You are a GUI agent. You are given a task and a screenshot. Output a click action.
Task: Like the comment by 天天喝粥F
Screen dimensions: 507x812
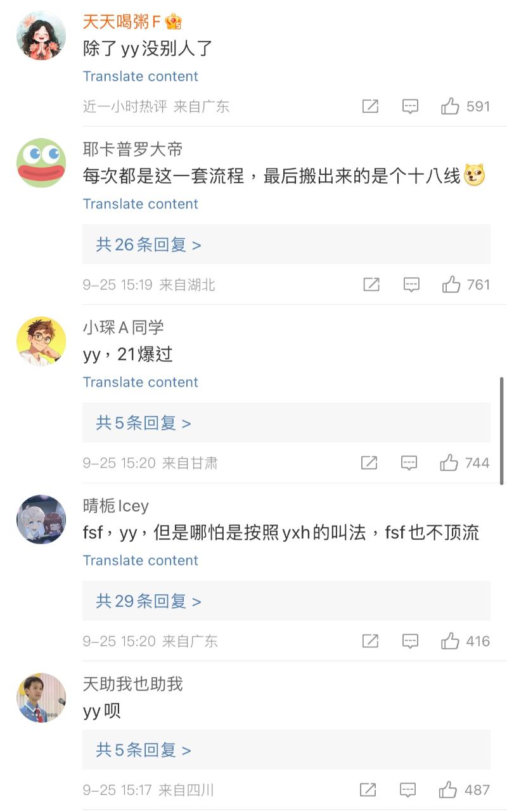(x=450, y=106)
